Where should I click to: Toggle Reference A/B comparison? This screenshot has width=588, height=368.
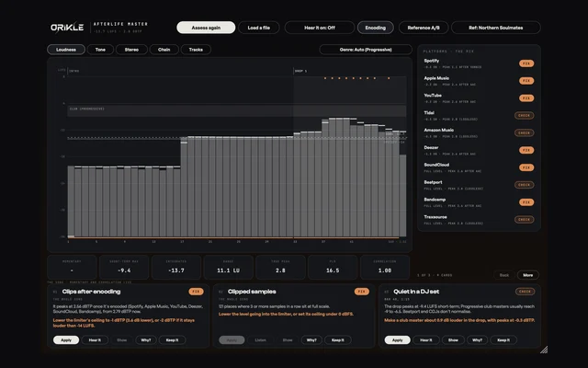click(x=424, y=28)
